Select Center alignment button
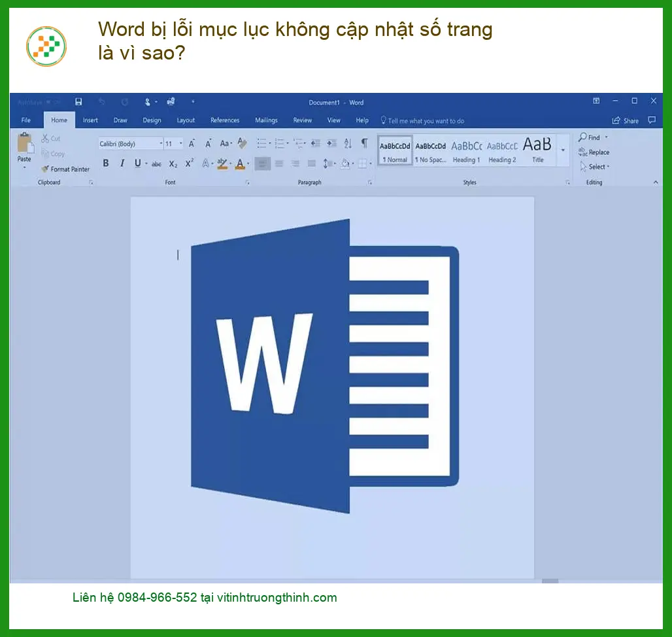 click(279, 164)
